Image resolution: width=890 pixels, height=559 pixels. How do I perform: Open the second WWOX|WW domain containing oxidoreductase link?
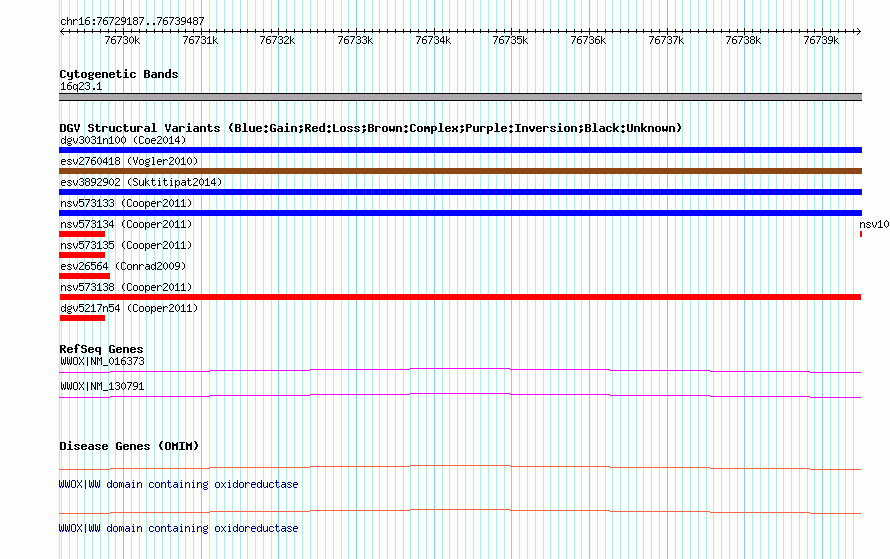click(x=179, y=528)
